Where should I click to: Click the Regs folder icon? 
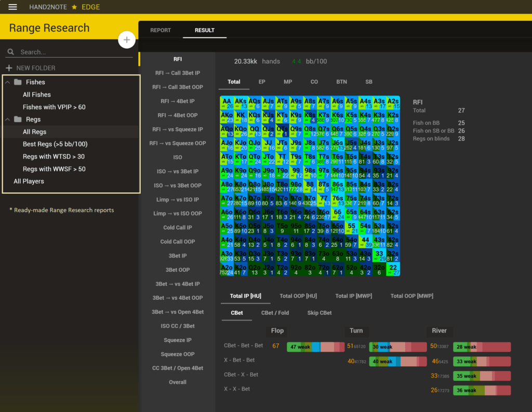tap(18, 119)
